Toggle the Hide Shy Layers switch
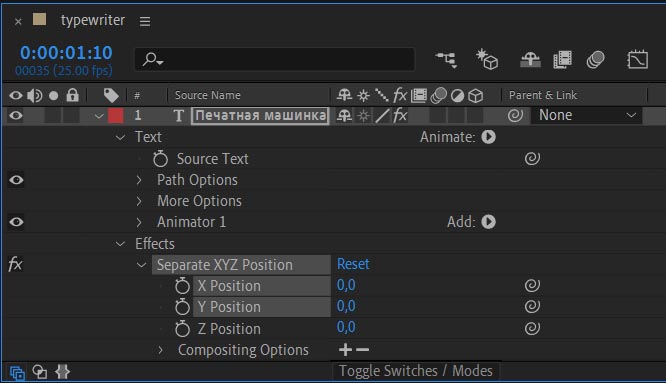Screen dimensions: 666x383 [531, 60]
